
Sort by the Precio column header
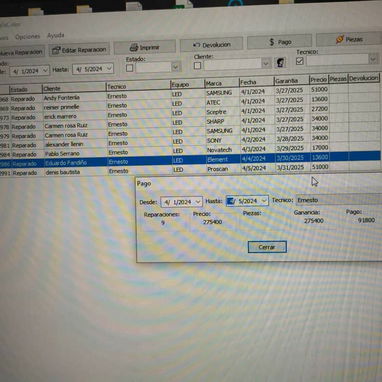tap(318, 80)
